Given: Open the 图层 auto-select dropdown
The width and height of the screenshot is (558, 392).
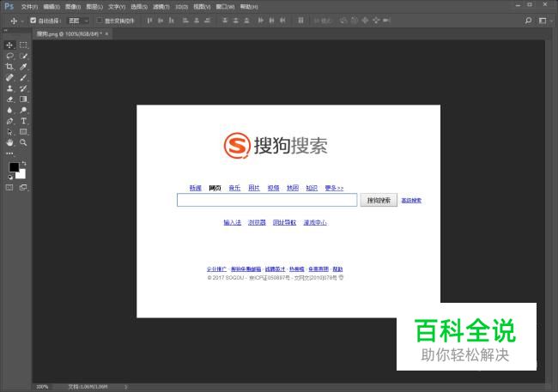Looking at the screenshot, I should [78, 21].
